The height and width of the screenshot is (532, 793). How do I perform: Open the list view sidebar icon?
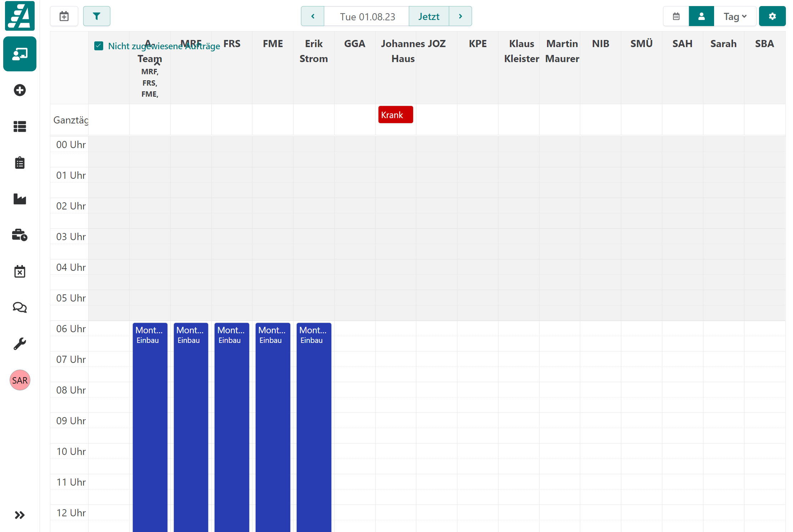(20, 126)
